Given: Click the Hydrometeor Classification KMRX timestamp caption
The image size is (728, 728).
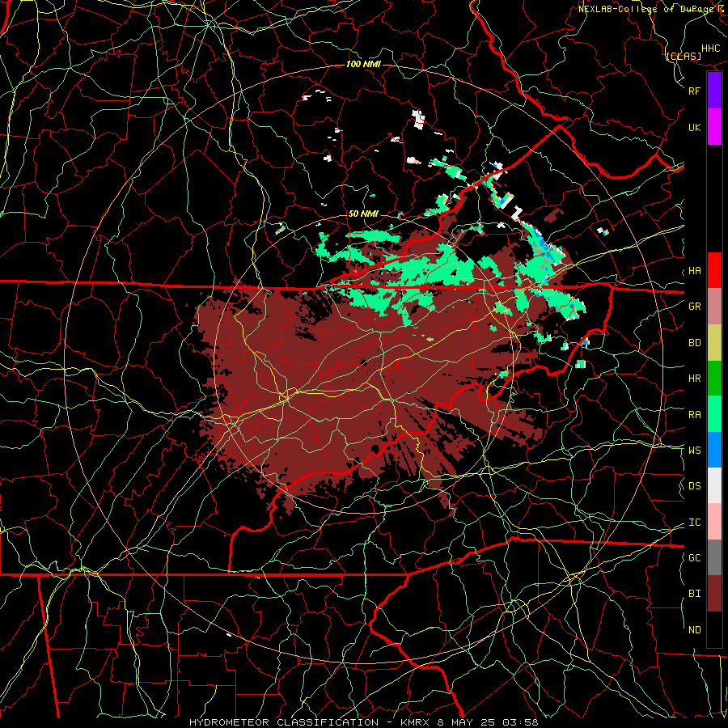Looking at the screenshot, I should pyautogui.click(x=363, y=722).
